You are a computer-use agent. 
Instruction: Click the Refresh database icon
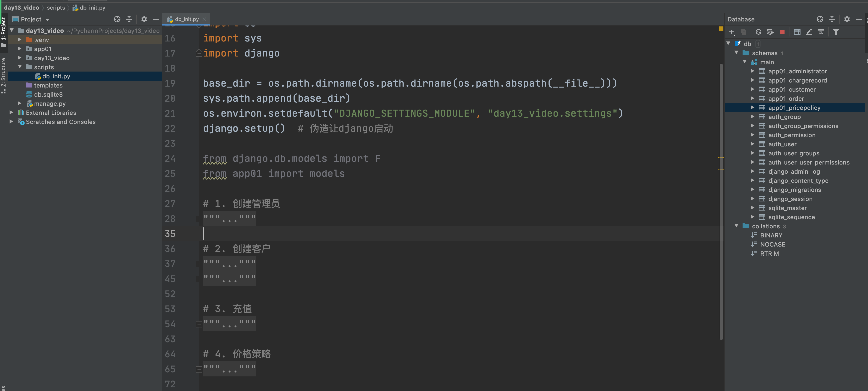[758, 32]
